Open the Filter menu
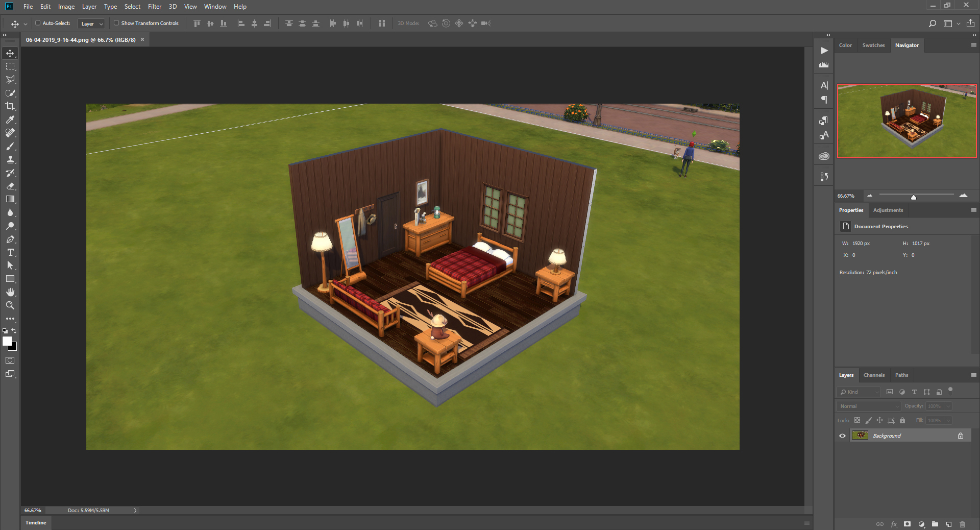 155,7
